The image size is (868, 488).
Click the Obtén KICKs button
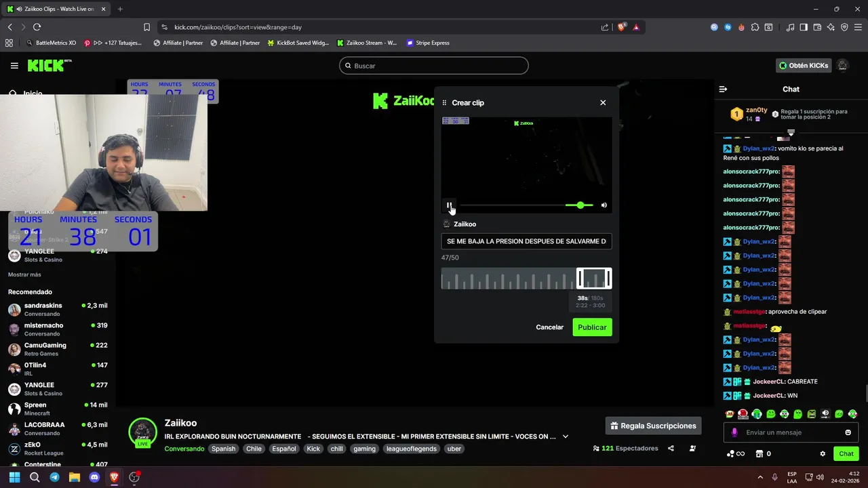tap(804, 66)
